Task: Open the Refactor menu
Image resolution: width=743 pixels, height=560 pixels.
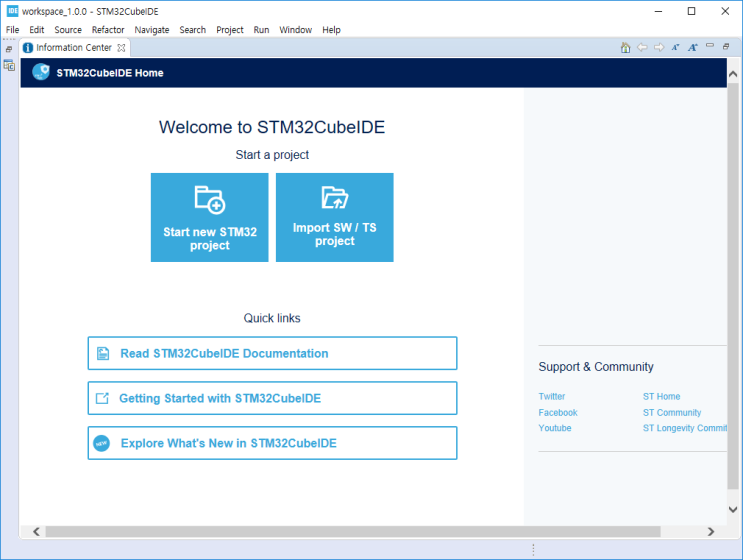Action: 108,30
